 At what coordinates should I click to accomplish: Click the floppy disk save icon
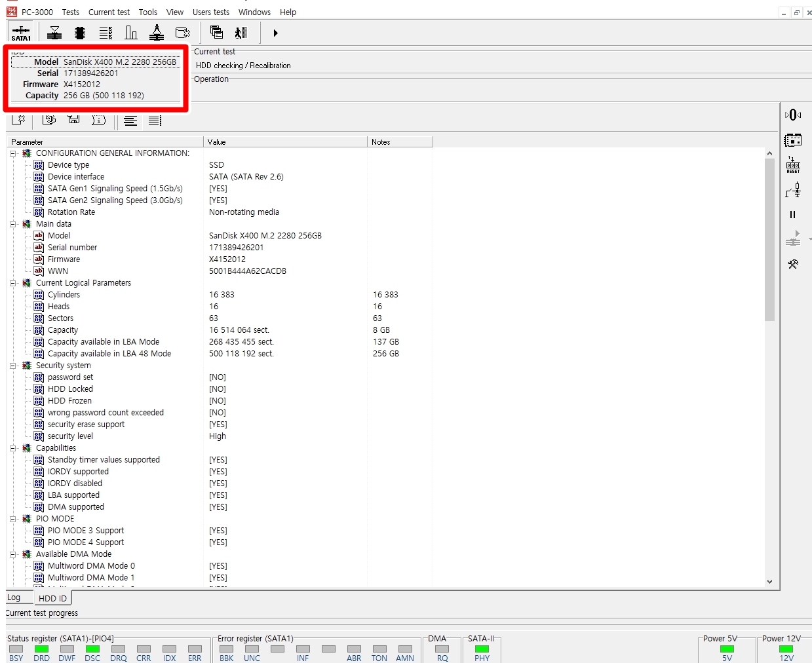73,120
